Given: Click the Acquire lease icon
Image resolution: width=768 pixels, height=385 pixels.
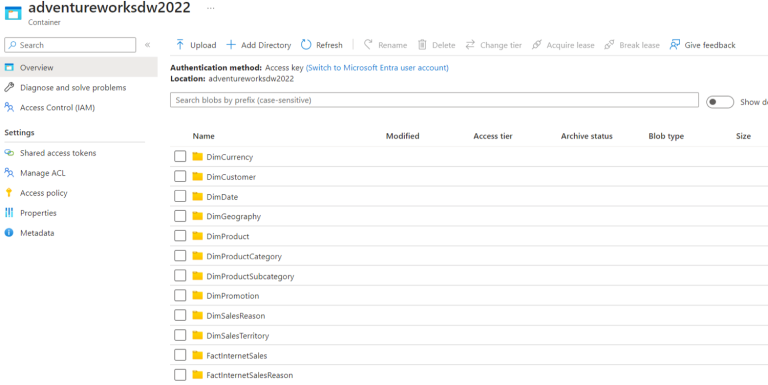Looking at the screenshot, I should pyautogui.click(x=537, y=45).
